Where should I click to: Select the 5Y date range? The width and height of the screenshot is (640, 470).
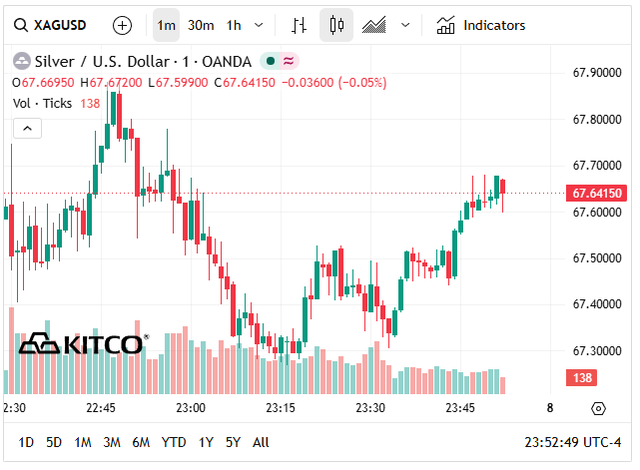pos(233,442)
